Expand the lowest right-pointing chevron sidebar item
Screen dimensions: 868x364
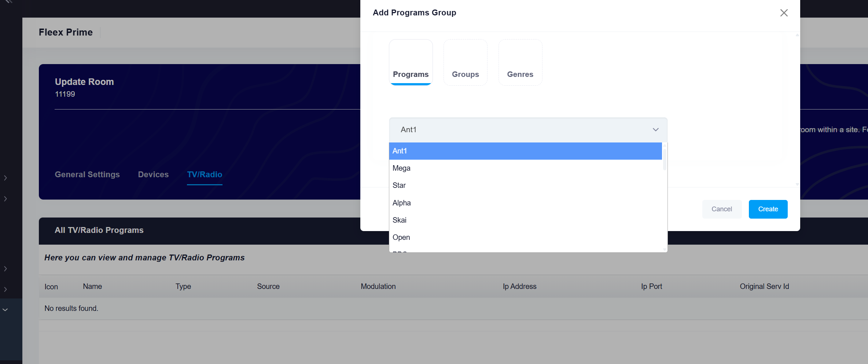click(x=5, y=289)
